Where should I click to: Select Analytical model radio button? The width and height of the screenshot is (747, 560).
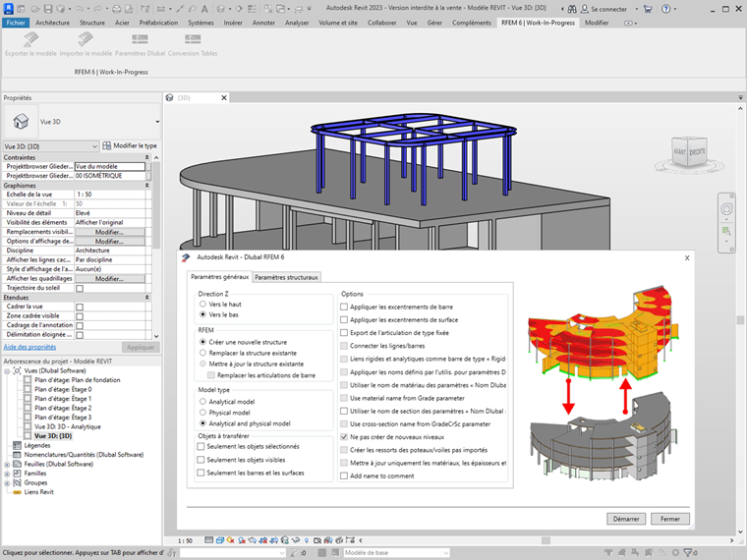[x=202, y=402]
